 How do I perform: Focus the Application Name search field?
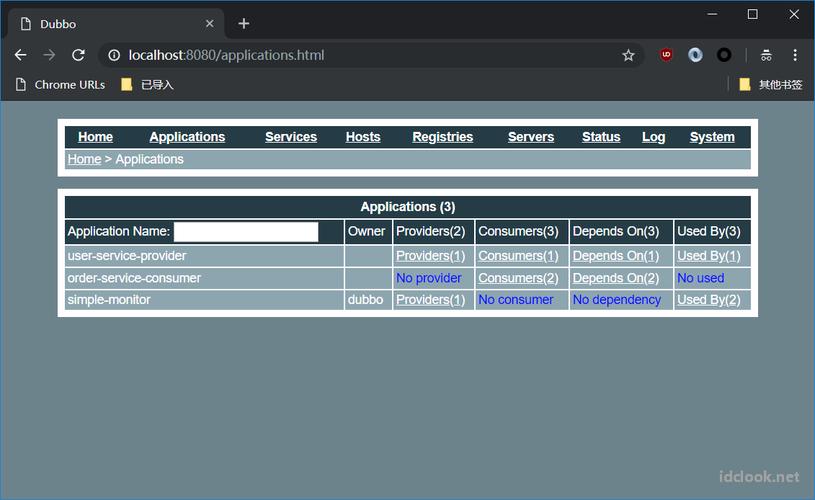click(x=246, y=232)
